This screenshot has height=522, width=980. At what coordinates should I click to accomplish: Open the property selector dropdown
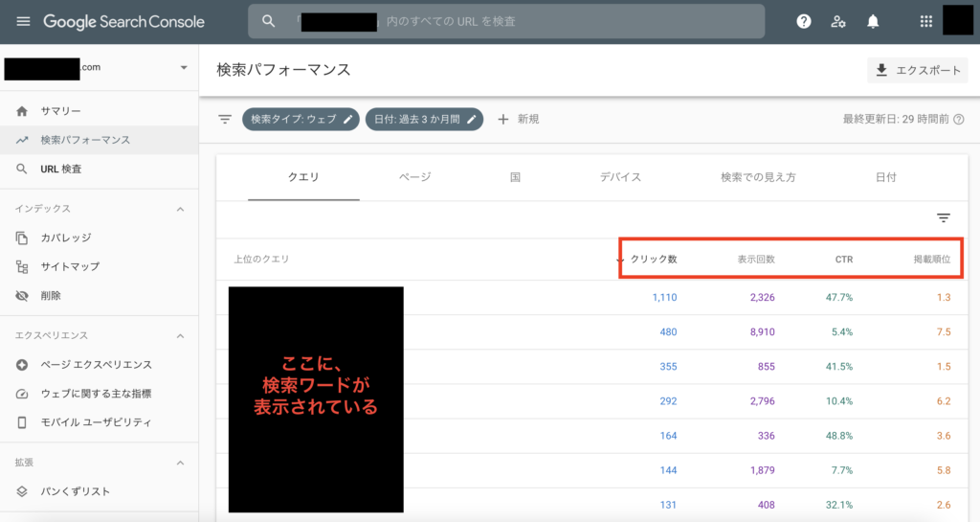click(184, 67)
